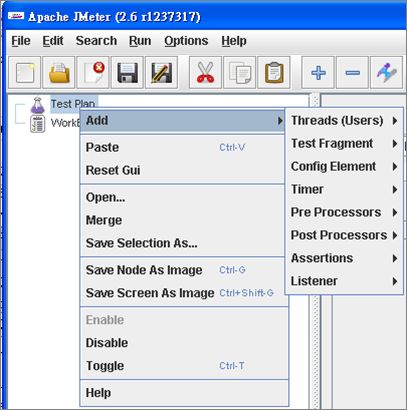This screenshot has width=407, height=410.
Task: Click the Cut scissors icon
Action: point(205,72)
